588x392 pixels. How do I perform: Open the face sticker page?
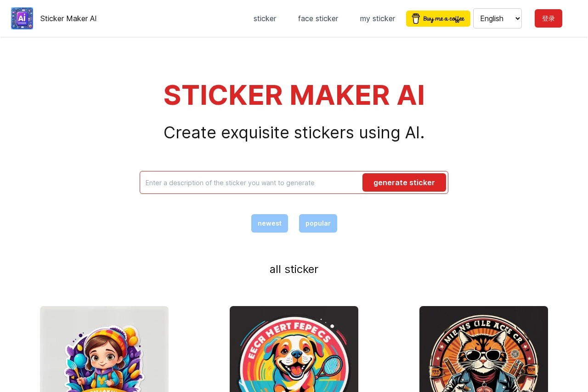click(318, 18)
